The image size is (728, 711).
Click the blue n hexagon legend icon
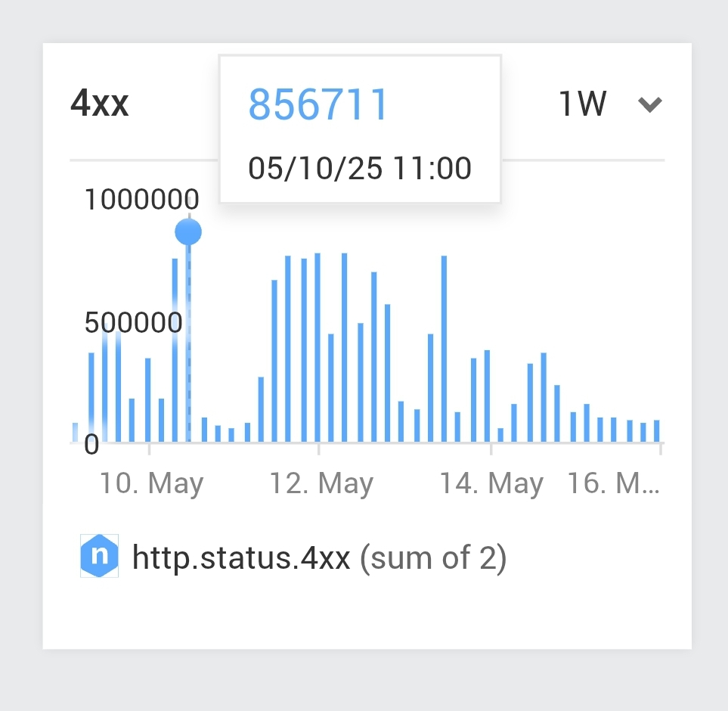pyautogui.click(x=99, y=555)
